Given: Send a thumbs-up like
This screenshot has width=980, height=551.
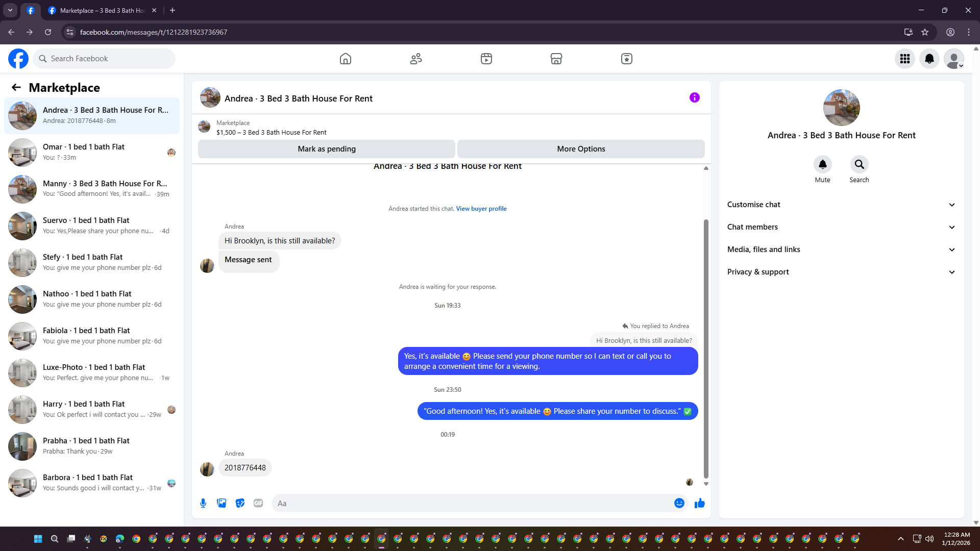Looking at the screenshot, I should coord(700,503).
